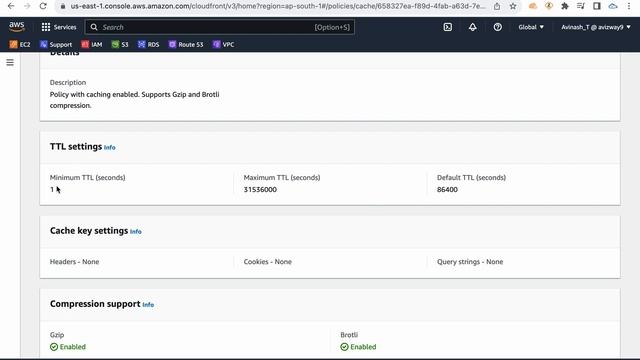Image resolution: width=640 pixels, height=360 pixels.
Task: Open Support favorite shortcut
Action: click(56, 44)
